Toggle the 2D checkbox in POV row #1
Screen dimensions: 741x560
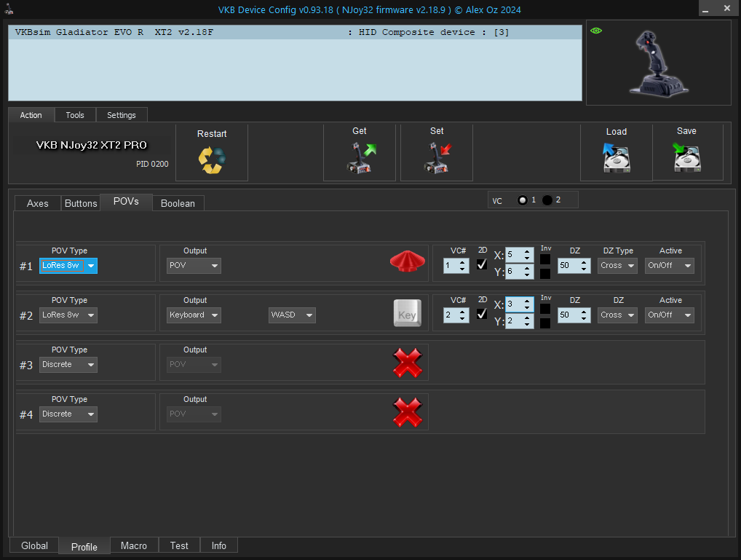tap(482, 264)
